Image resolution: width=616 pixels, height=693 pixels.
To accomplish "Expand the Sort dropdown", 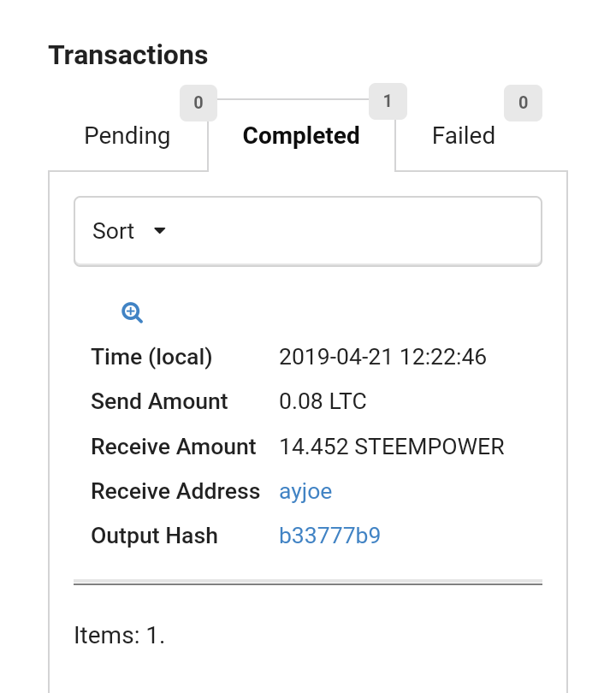I will click(x=308, y=231).
